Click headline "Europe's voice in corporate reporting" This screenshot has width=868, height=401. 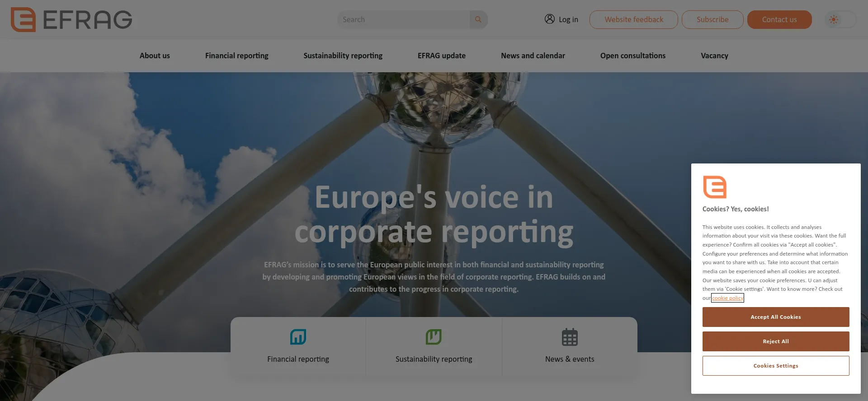[x=434, y=215]
